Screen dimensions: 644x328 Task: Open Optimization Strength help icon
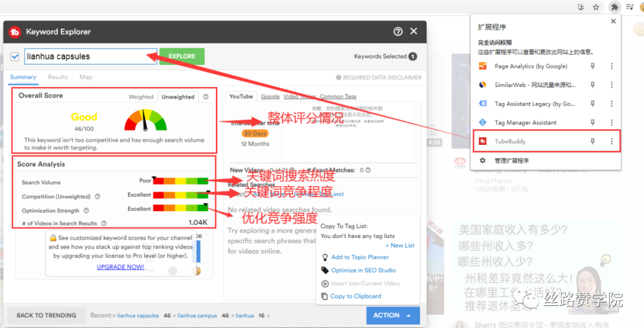point(86,211)
